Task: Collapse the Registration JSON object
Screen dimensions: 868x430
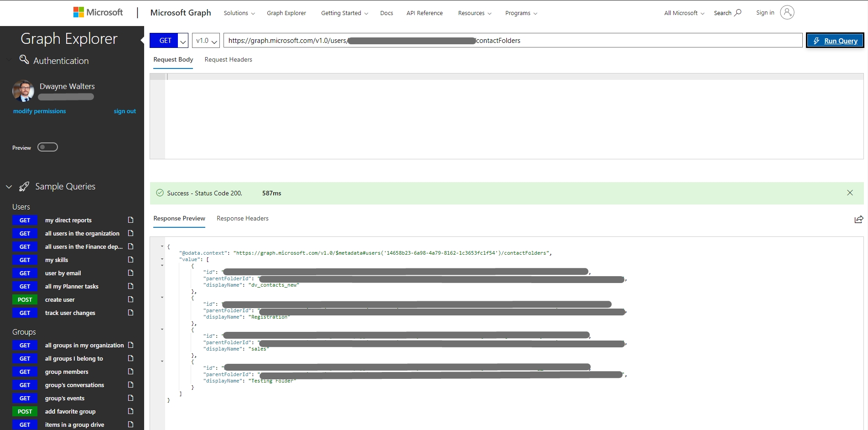Action: coord(162,298)
